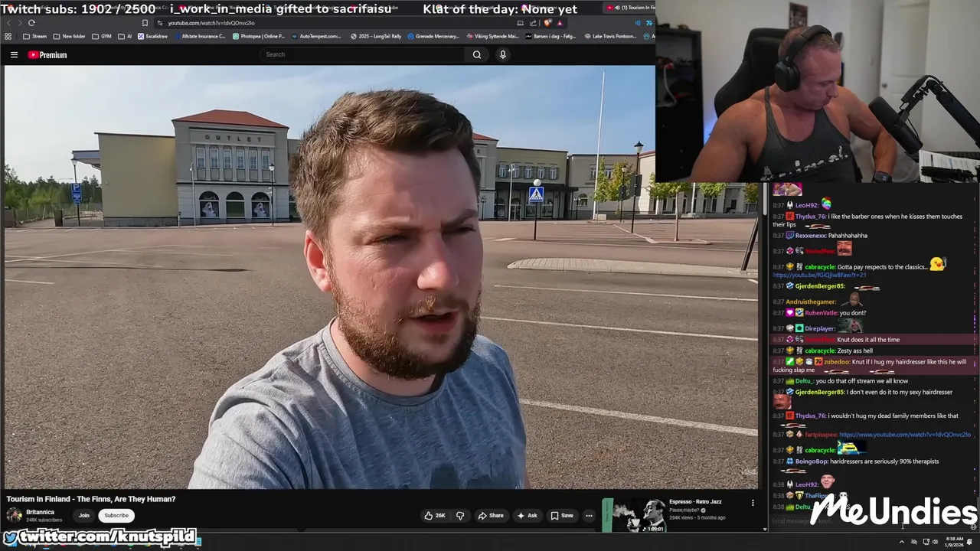The width and height of the screenshot is (980, 551).
Task: Click the Brave shields icon in address bar
Action: [548, 23]
